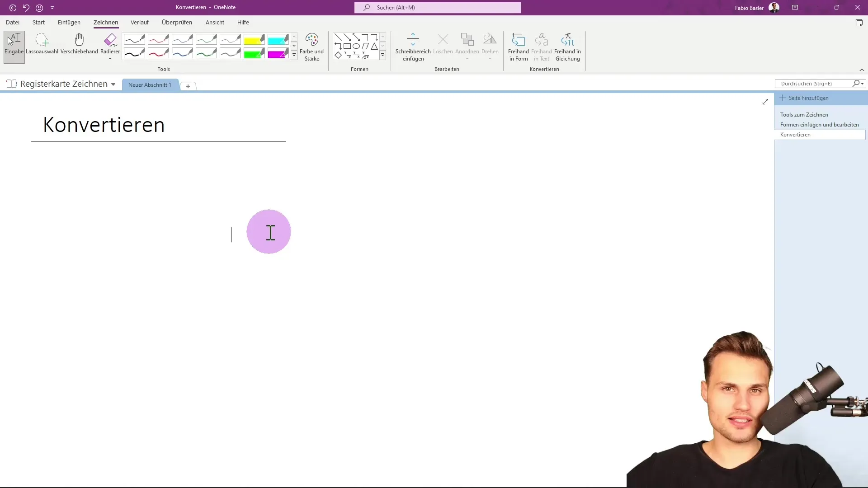
Task: Pick the yellow highlighter swatch
Action: (x=254, y=40)
